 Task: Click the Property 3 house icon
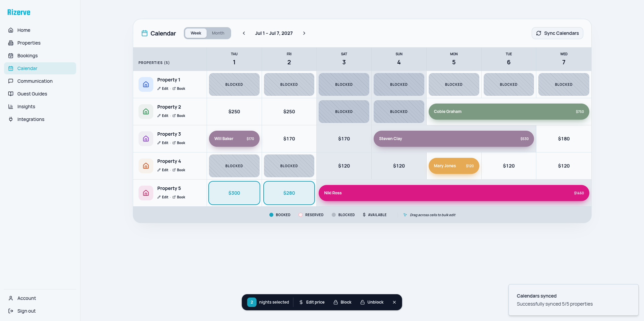[146, 139]
